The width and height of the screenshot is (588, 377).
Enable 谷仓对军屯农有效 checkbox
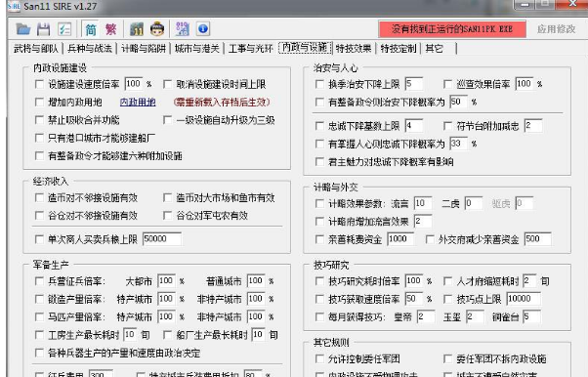pyautogui.click(x=168, y=216)
